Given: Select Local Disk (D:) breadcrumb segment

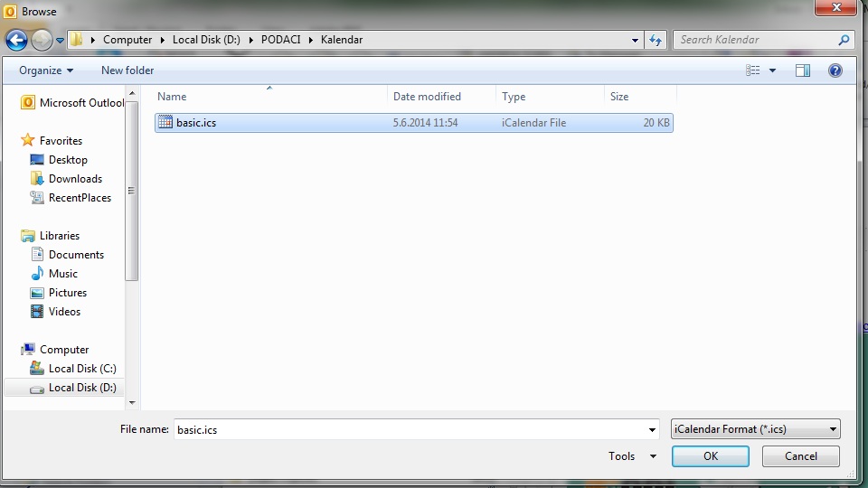Looking at the screenshot, I should pos(206,40).
